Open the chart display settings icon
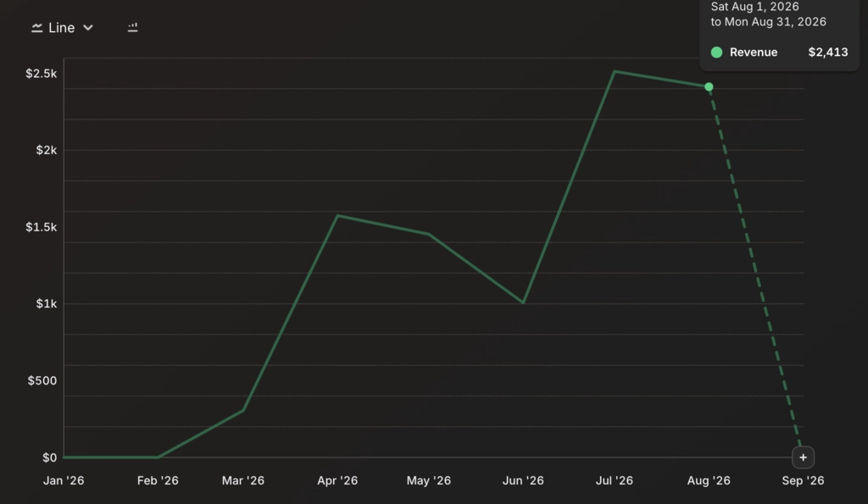This screenshot has height=504, width=868. 132,27
